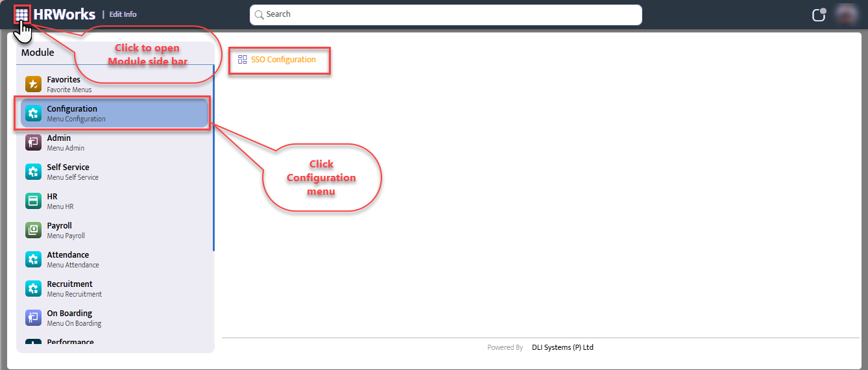Click the Powered By footer text
Image resolution: width=868 pixels, height=370 pixels.
[x=505, y=347]
